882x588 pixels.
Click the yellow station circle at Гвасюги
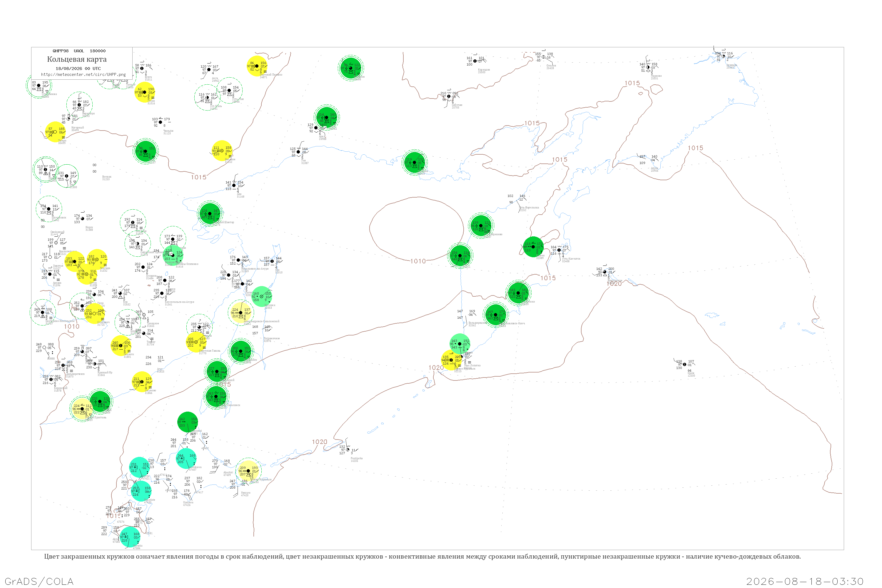point(121,346)
